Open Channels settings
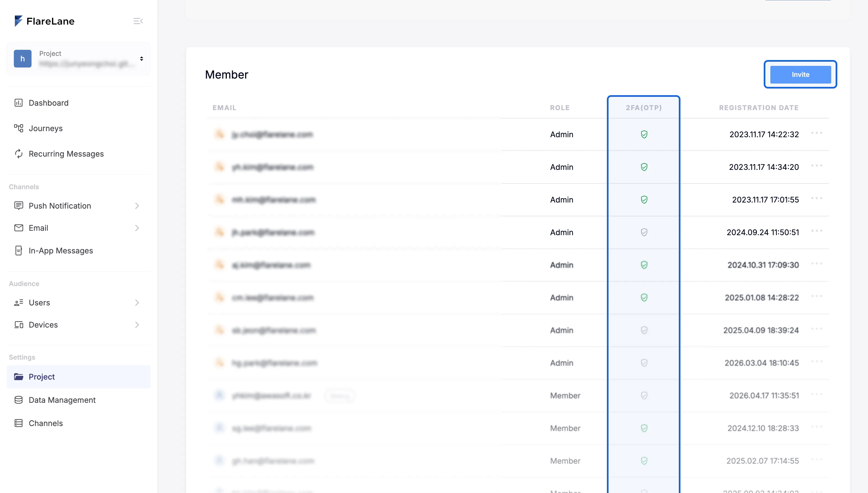Viewport: 868px width, 493px height. pos(46,423)
